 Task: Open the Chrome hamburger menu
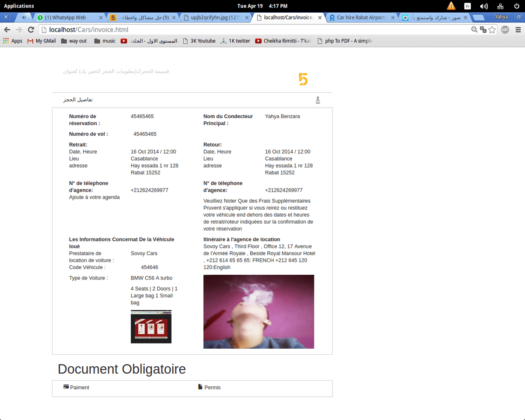point(518,30)
